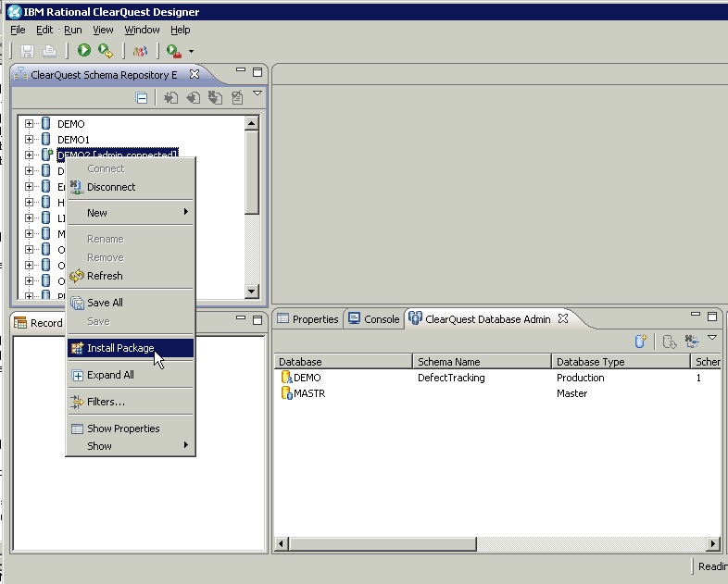Open the New submenu in context menu
Screen dimensions: 728x584
131,213
